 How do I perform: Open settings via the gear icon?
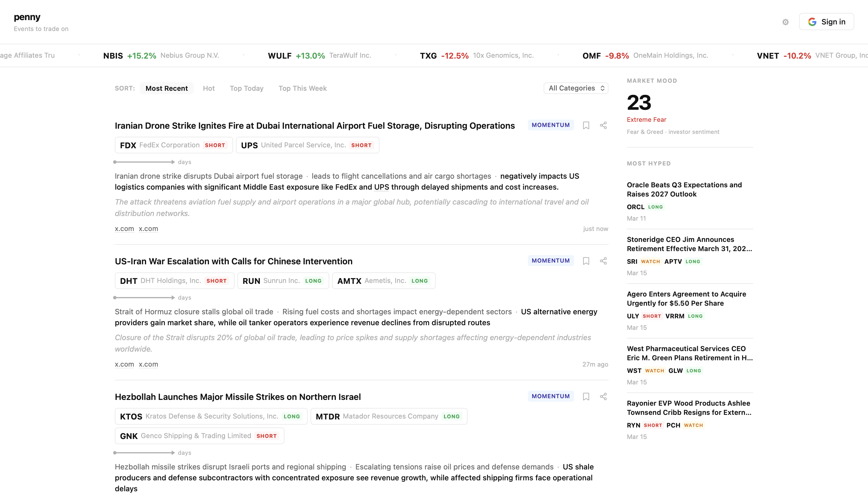point(785,22)
